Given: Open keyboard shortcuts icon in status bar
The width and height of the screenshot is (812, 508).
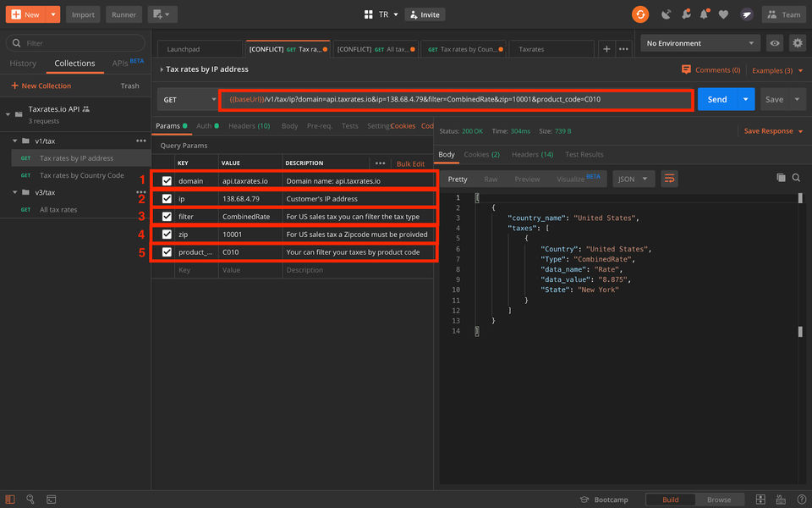Looking at the screenshot, I should [x=781, y=500].
